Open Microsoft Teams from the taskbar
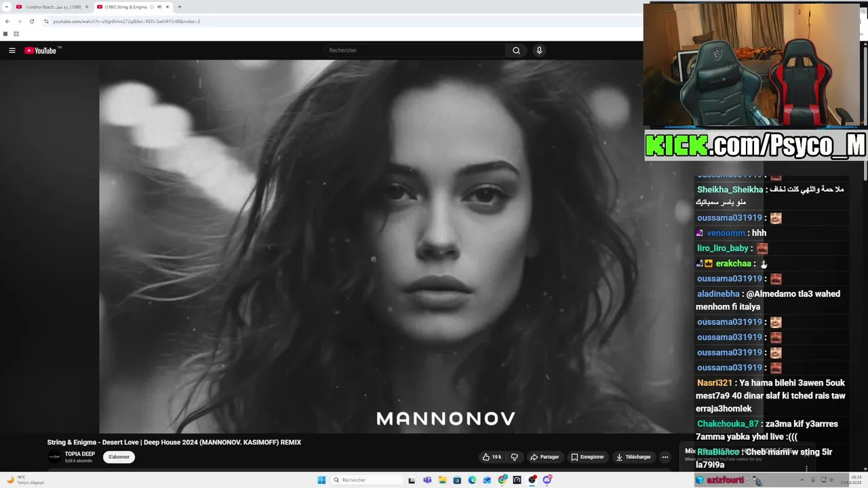Viewport: 868px width, 488px height. (x=427, y=480)
